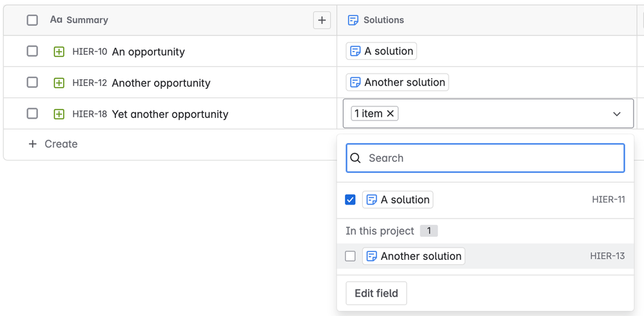Open the 'Yet another opportunity' issue

(170, 114)
